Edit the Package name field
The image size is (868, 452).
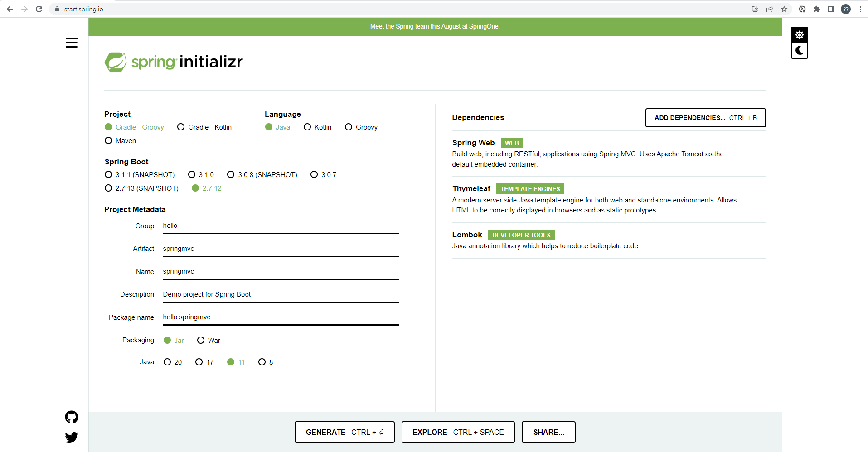[x=281, y=317]
